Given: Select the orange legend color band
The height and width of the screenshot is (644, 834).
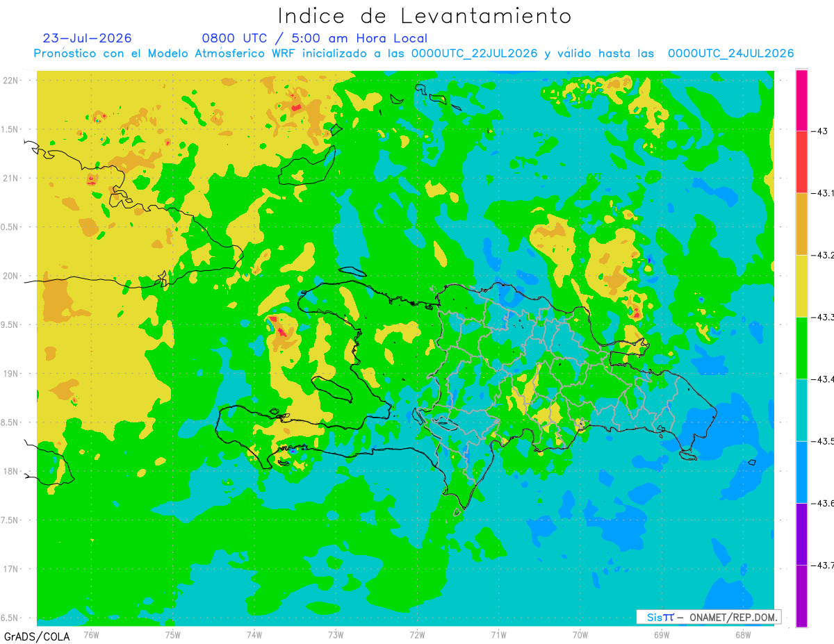Looking at the screenshot, I should tap(801, 224).
